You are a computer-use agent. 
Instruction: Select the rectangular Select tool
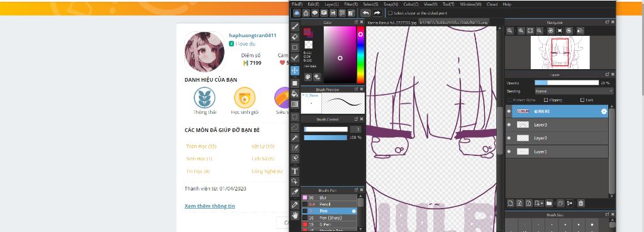tap(295, 117)
